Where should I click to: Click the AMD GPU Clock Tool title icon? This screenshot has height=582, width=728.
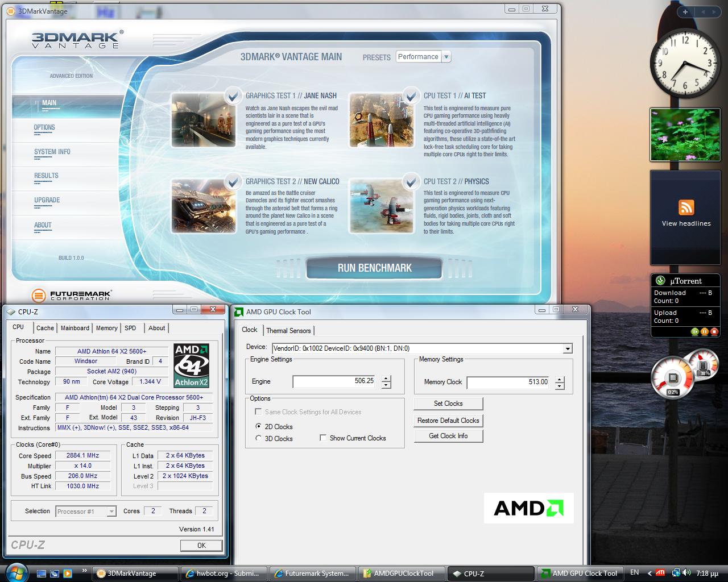coord(239,311)
